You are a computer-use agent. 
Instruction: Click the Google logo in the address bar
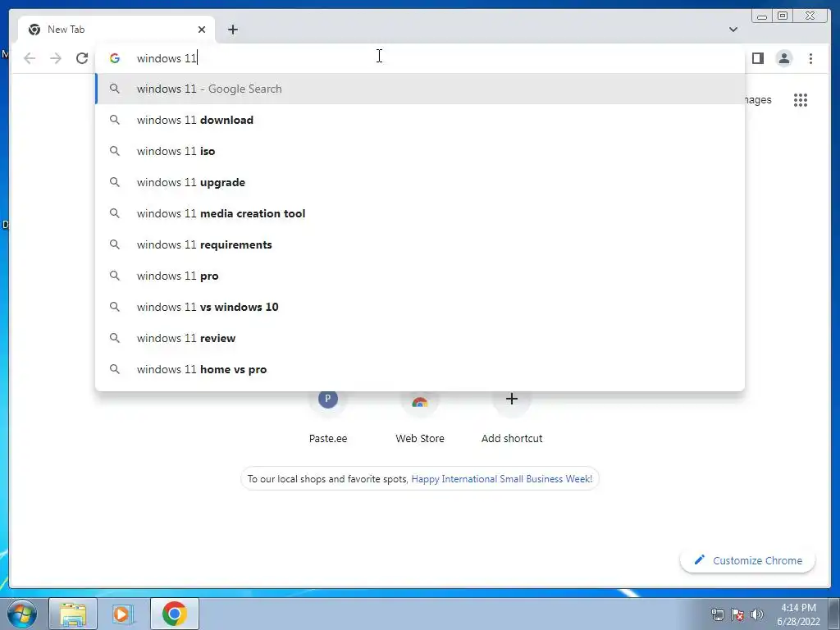pos(115,58)
